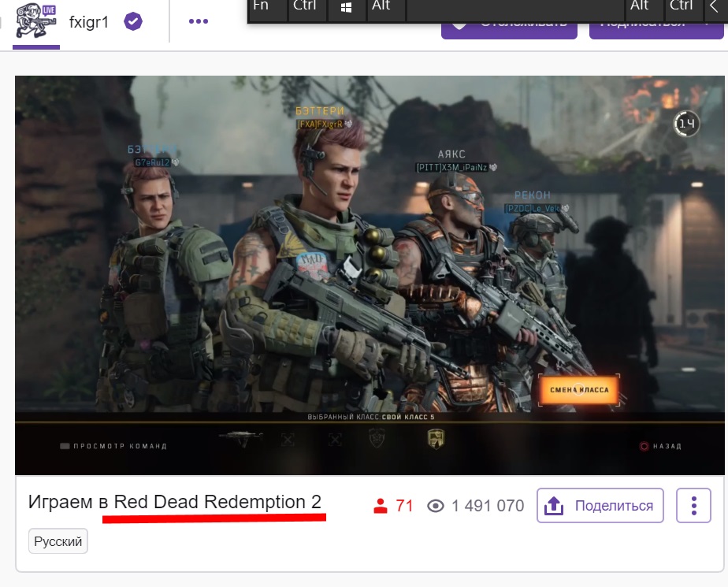Open the three-dots channel menu
This screenshot has height=587, width=728.
(x=199, y=21)
